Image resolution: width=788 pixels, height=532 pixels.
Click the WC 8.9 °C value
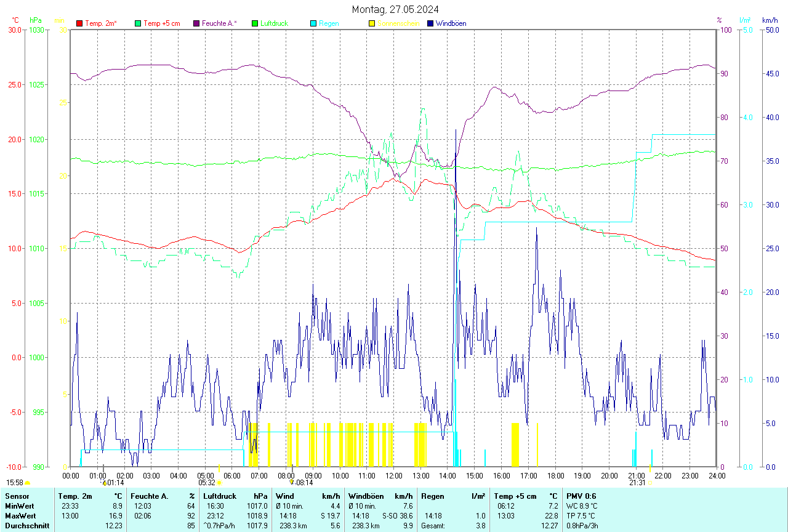[x=582, y=506]
